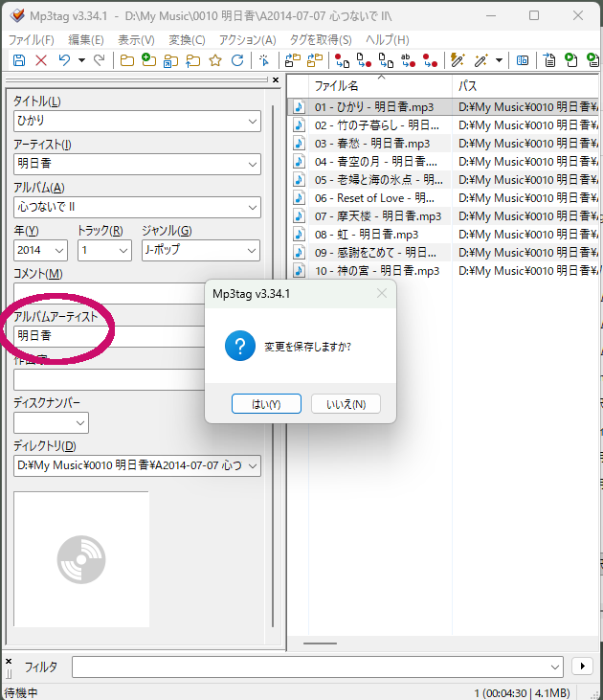Close the tag panel with its x button

[x=276, y=79]
